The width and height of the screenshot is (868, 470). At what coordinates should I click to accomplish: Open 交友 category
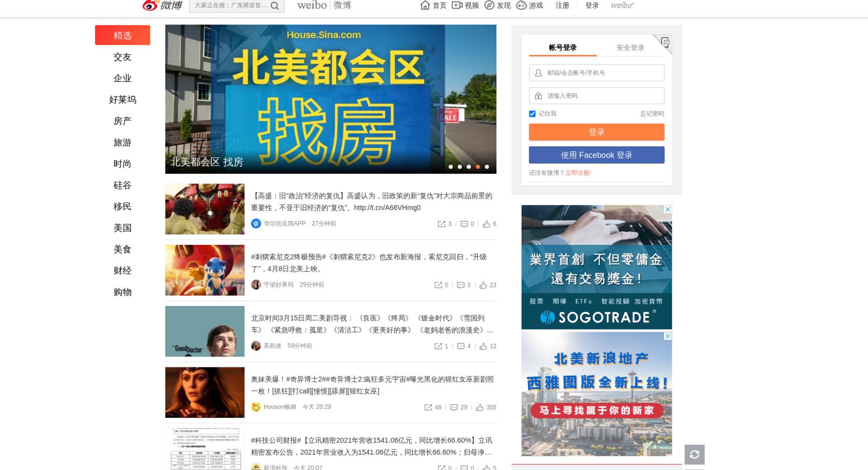123,57
